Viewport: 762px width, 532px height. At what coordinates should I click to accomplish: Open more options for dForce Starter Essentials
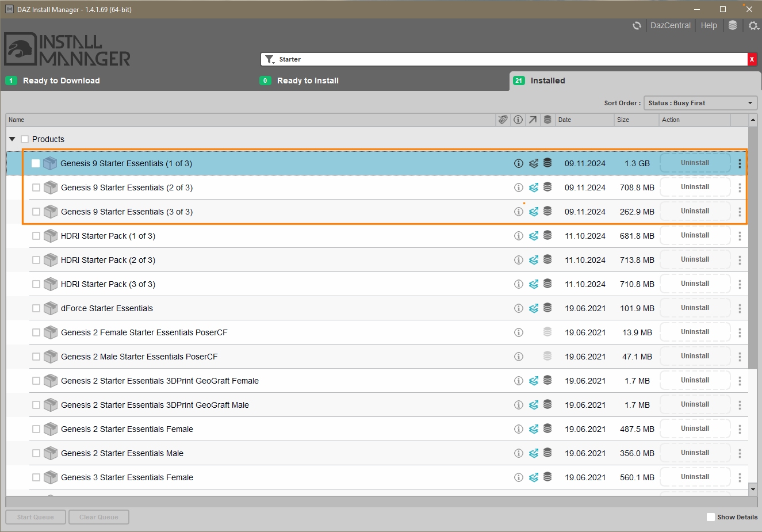click(740, 308)
